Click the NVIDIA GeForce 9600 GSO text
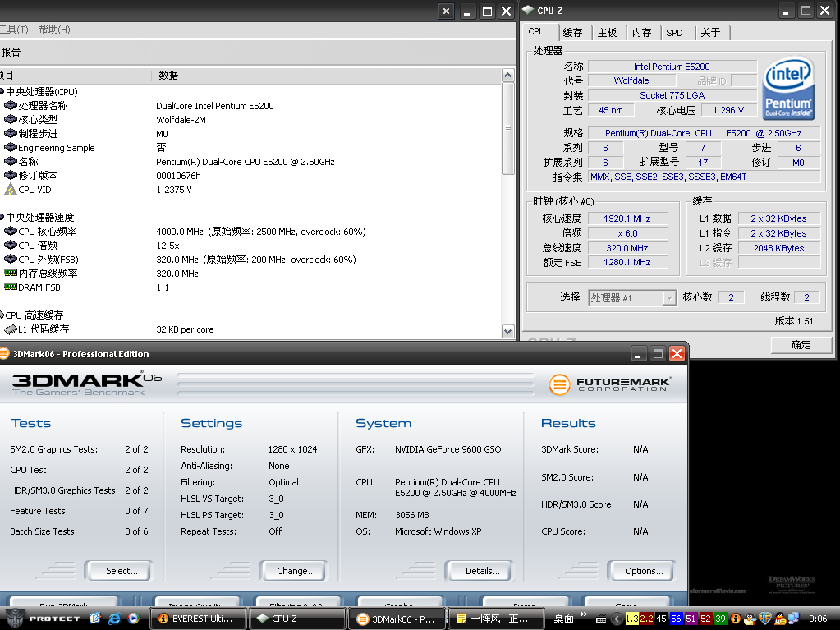The width and height of the screenshot is (840, 630). [448, 449]
